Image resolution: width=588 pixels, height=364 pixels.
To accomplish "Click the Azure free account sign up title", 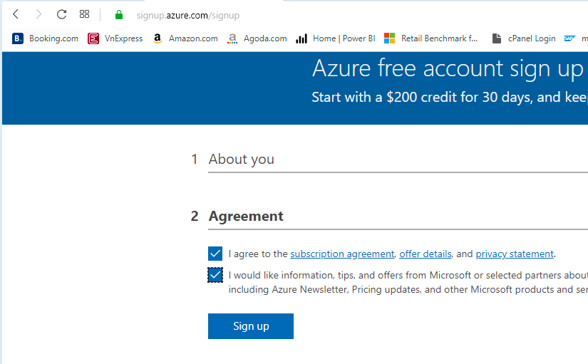I will [448, 68].
